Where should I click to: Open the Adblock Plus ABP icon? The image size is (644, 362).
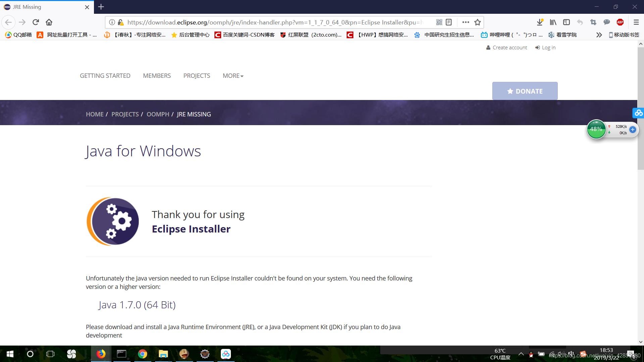[x=620, y=22]
